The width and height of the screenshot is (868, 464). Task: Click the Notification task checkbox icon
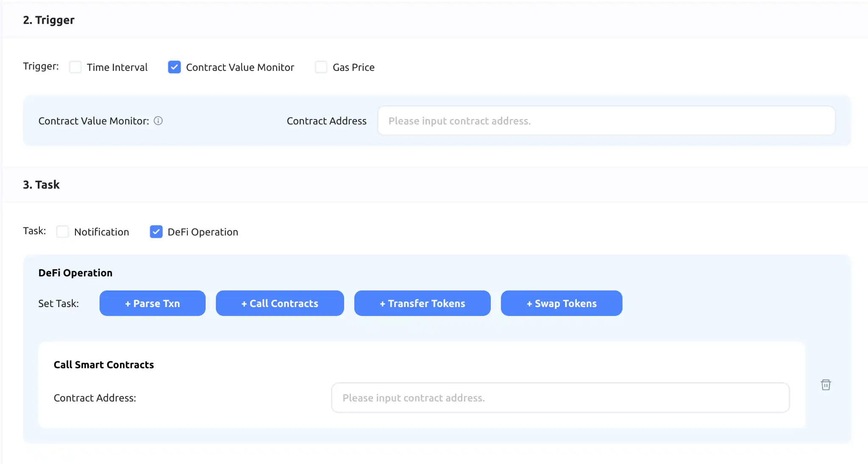pyautogui.click(x=63, y=232)
